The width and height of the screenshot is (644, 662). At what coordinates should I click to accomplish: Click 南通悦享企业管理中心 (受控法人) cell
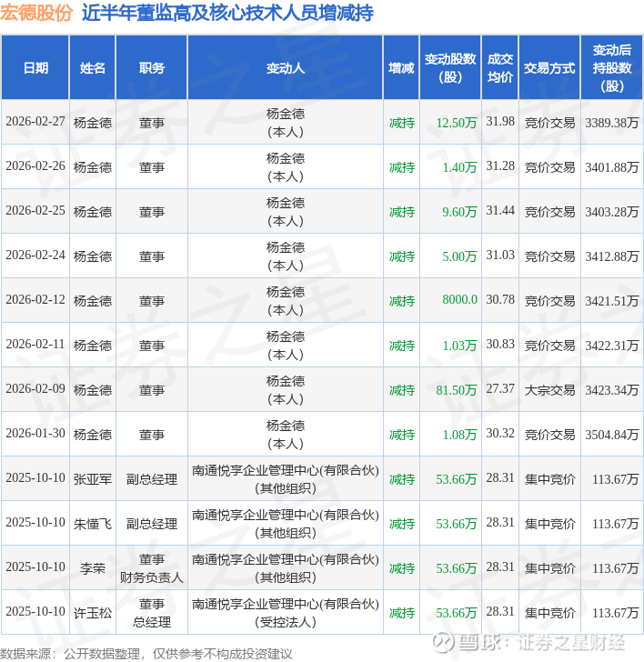pos(286,613)
